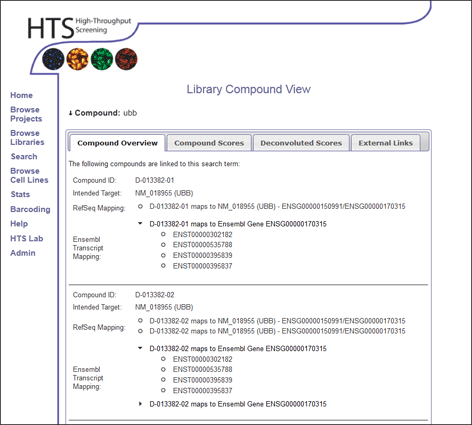The image size is (472, 425).
Task: Click D-013382-01 RefSeq mapping NM_018955 entry
Action: pos(277,207)
